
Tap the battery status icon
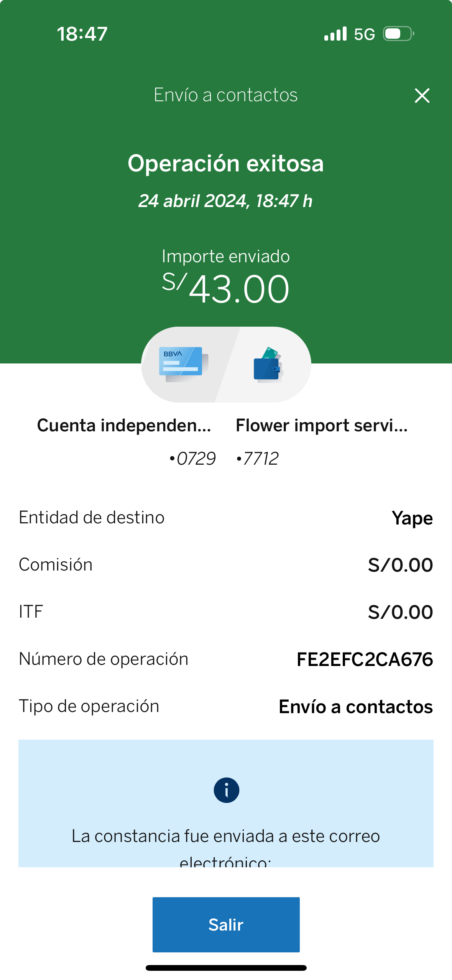(399, 34)
